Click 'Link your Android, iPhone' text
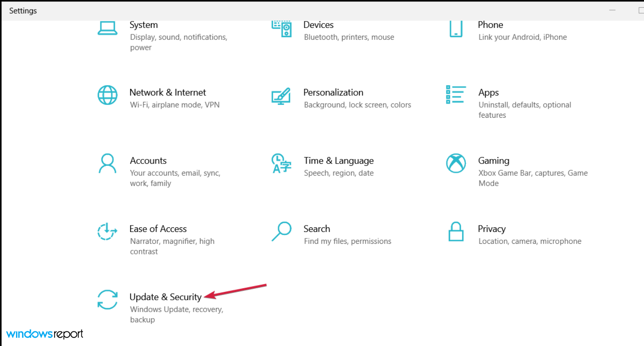This screenshot has width=644, height=346. pyautogui.click(x=523, y=37)
